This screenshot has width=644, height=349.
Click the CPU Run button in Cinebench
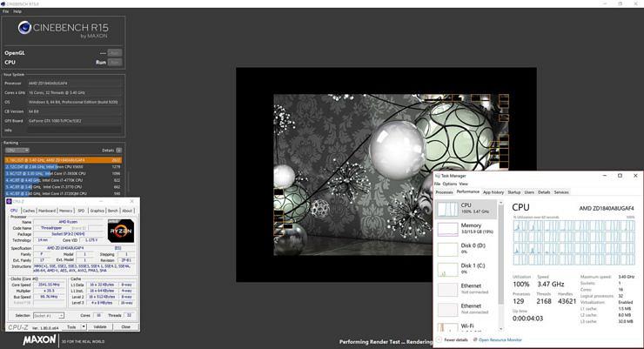(115, 63)
